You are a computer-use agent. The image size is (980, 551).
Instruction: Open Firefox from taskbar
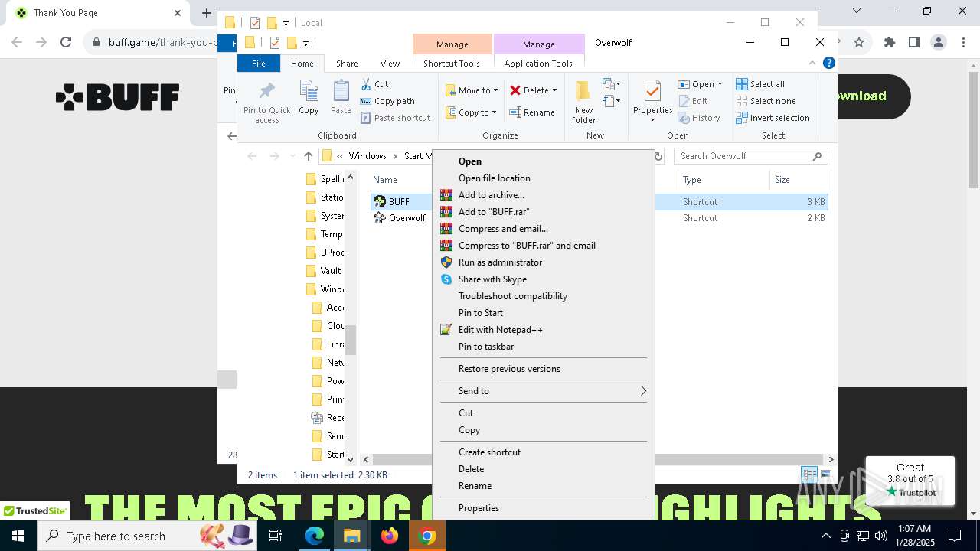(390, 536)
